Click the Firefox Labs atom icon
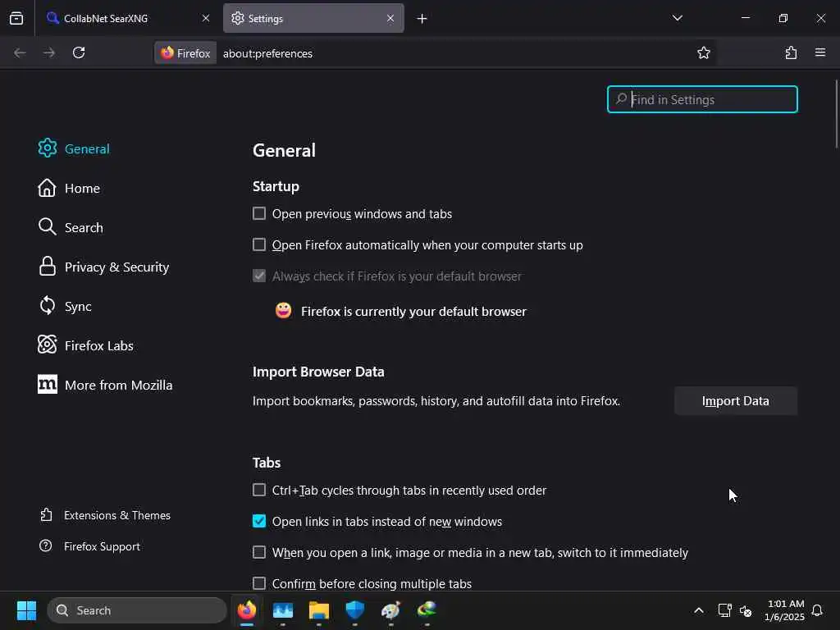The width and height of the screenshot is (840, 630). pos(47,345)
